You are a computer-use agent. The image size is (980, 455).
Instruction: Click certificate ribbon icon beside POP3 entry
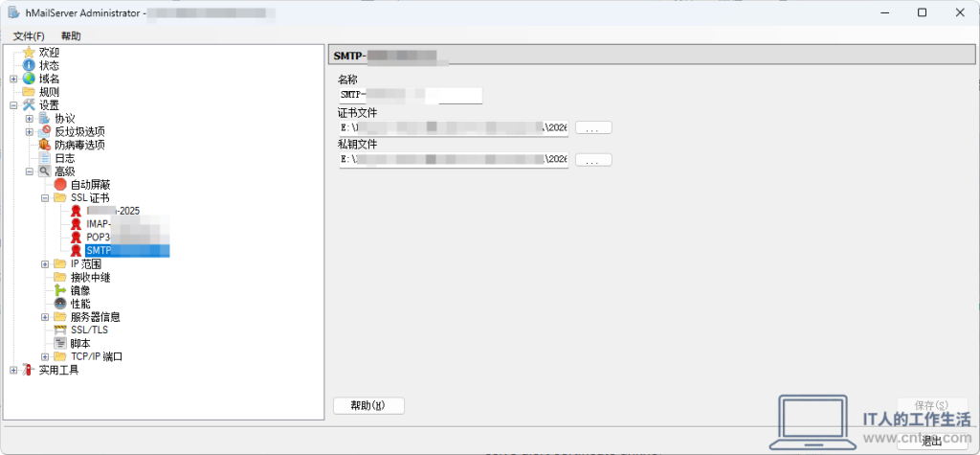77,238
